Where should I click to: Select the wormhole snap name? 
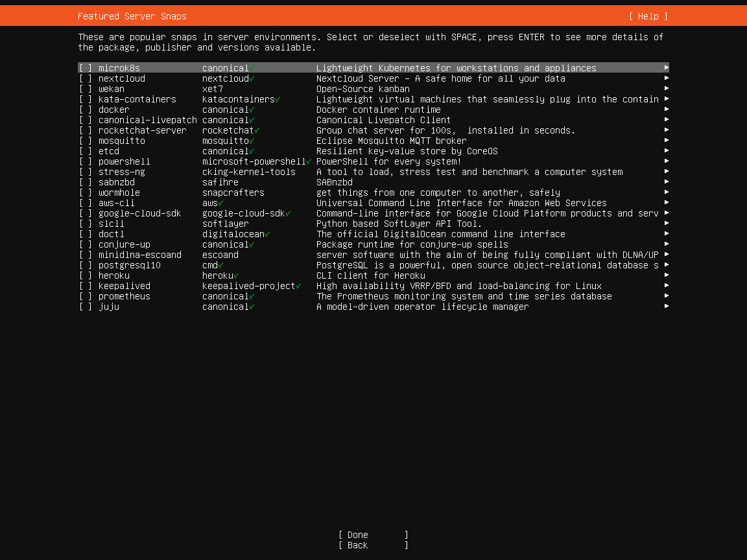(x=119, y=193)
